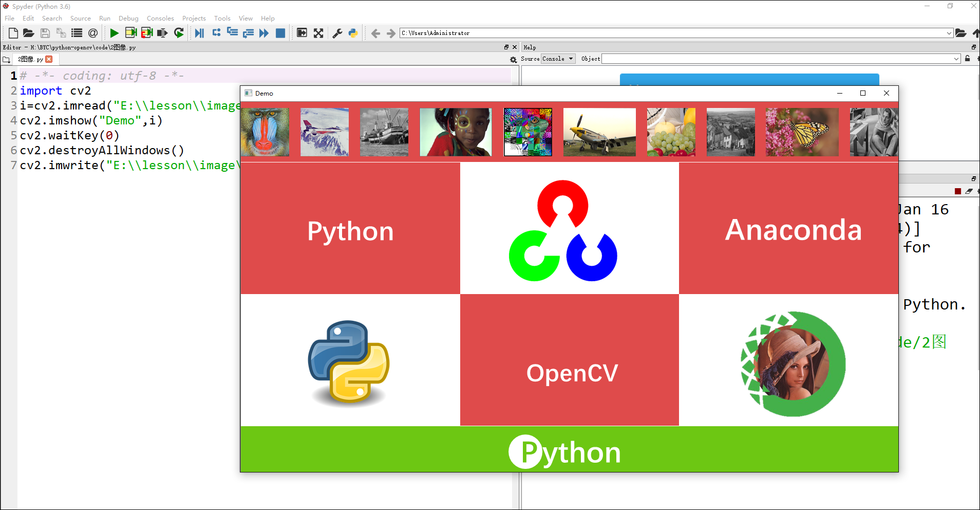Change to parent directory arrow icon
The image size is (980, 510).
tap(975, 33)
